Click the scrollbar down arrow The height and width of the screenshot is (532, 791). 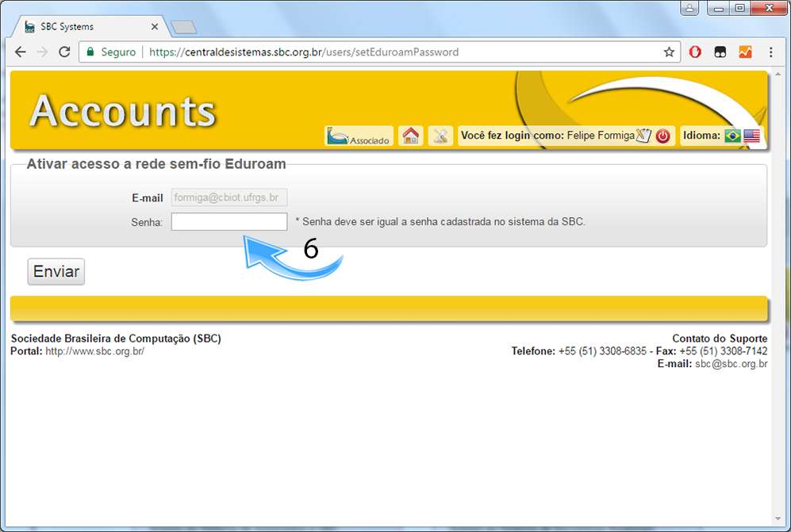778,519
